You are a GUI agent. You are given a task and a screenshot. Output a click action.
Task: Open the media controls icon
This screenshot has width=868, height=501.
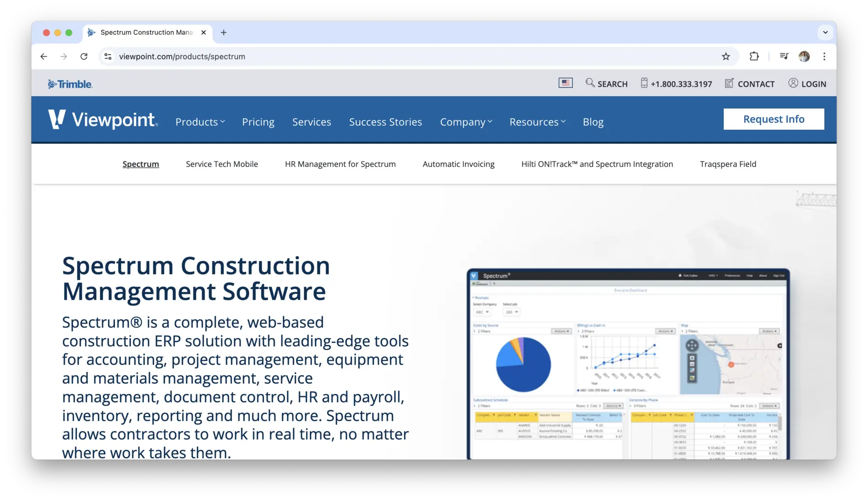pyautogui.click(x=784, y=57)
